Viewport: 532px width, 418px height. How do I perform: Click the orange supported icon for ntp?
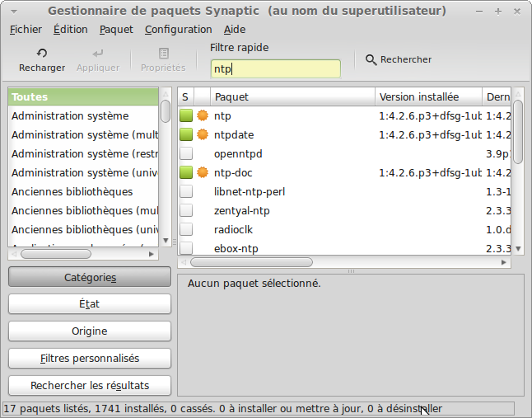[x=203, y=115]
